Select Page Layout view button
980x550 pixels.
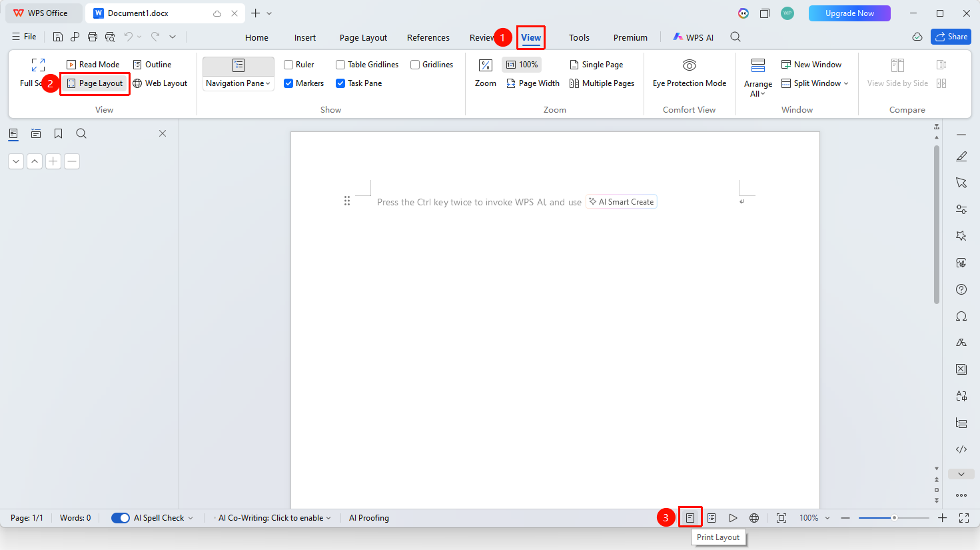(x=95, y=83)
